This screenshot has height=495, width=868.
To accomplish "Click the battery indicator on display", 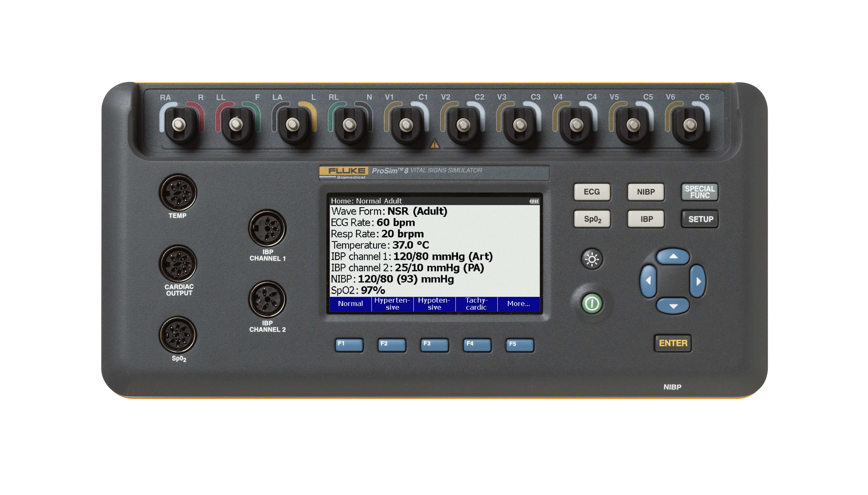I will pos(534,201).
